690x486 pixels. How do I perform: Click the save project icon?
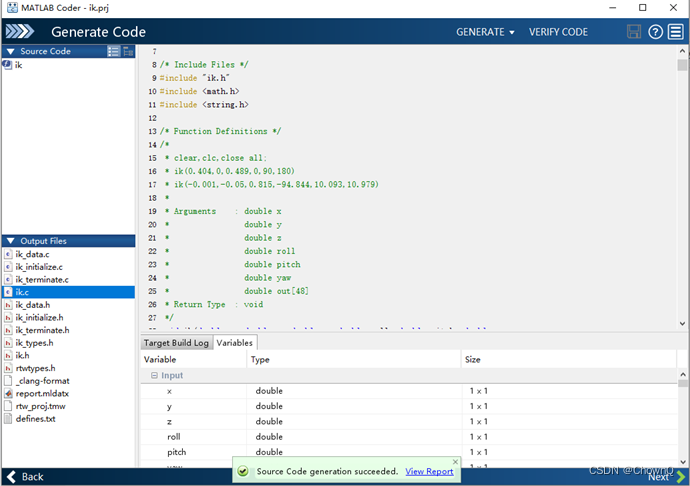(634, 32)
